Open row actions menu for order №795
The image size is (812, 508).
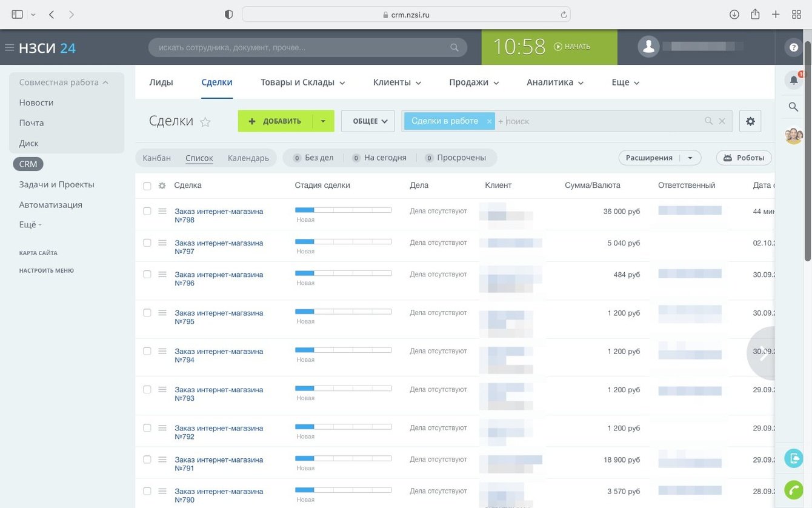click(162, 313)
